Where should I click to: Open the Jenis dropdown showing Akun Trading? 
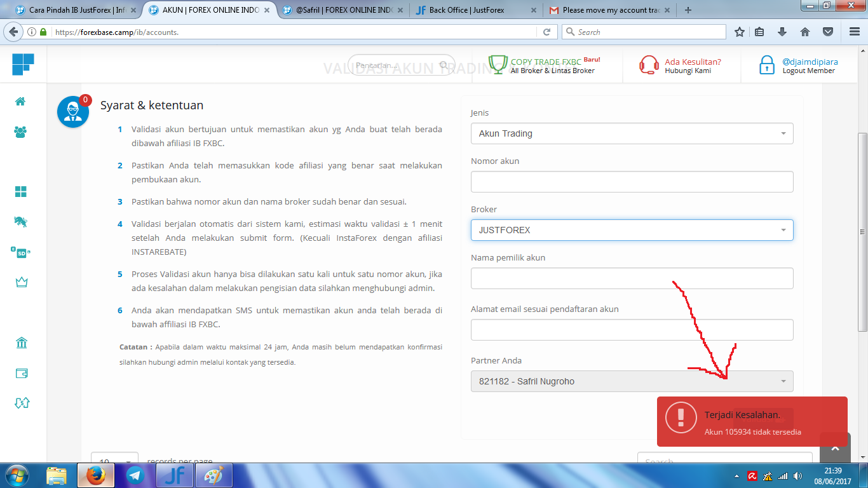point(632,133)
